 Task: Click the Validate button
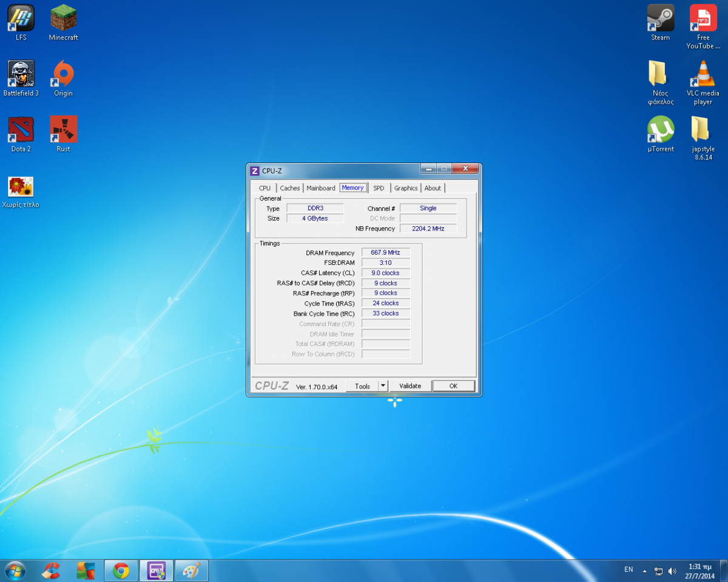[x=410, y=386]
